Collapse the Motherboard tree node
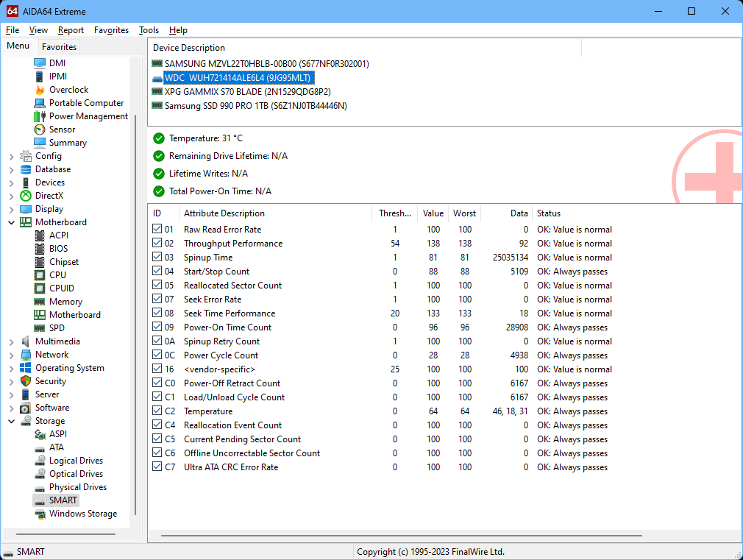This screenshot has height=560, width=743. [11, 222]
